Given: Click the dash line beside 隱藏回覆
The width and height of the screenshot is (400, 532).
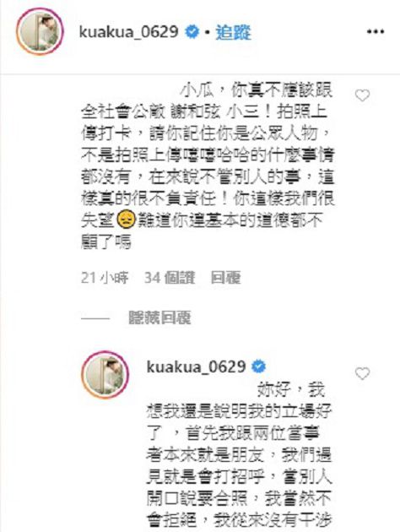Looking at the screenshot, I should click(x=95, y=318).
